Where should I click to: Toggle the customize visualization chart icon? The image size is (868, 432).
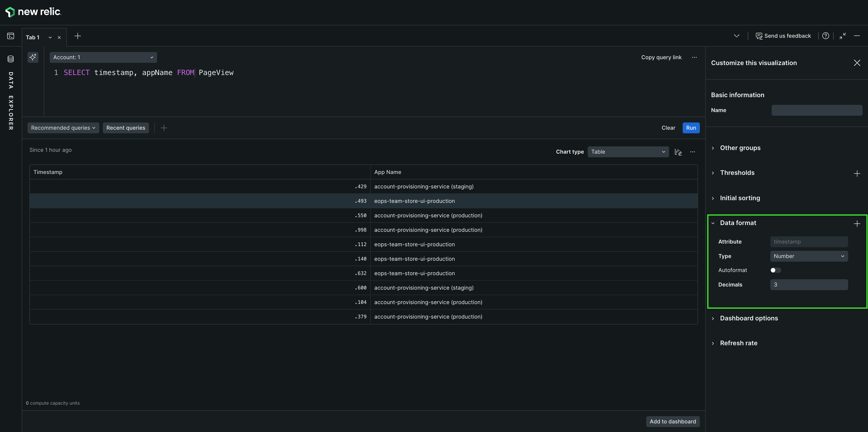click(678, 152)
